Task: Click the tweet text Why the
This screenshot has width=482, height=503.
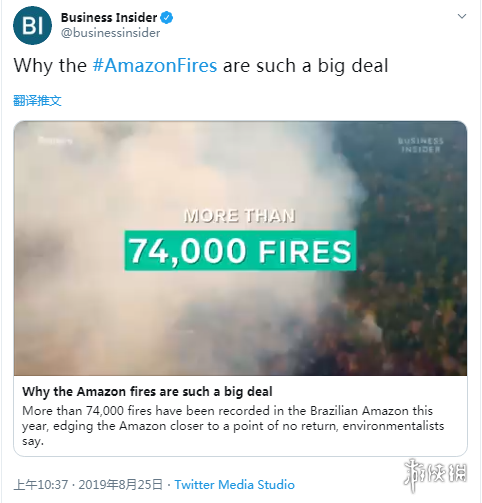Action: (50, 65)
